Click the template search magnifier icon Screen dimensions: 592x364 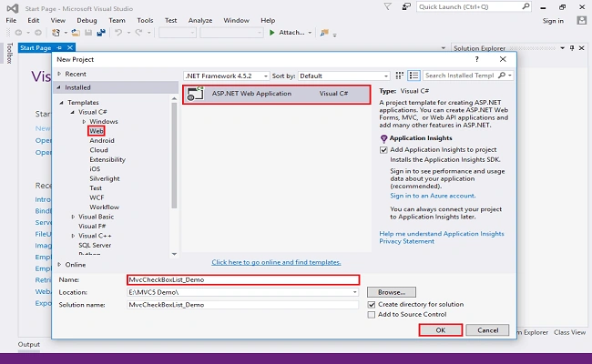tap(502, 76)
